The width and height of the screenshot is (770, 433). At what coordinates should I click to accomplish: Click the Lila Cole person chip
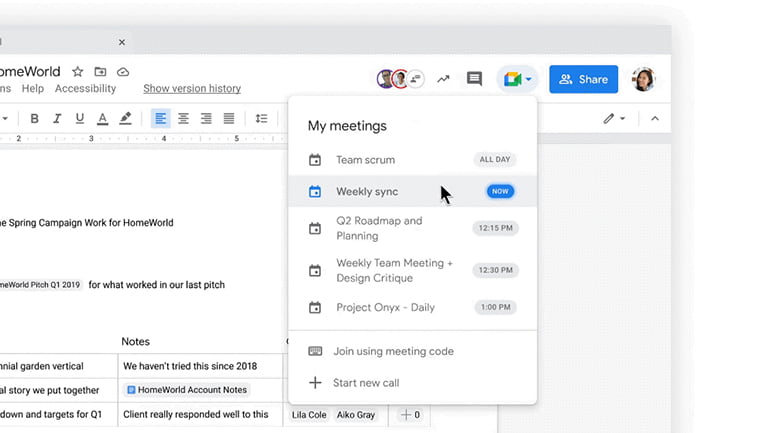click(309, 415)
